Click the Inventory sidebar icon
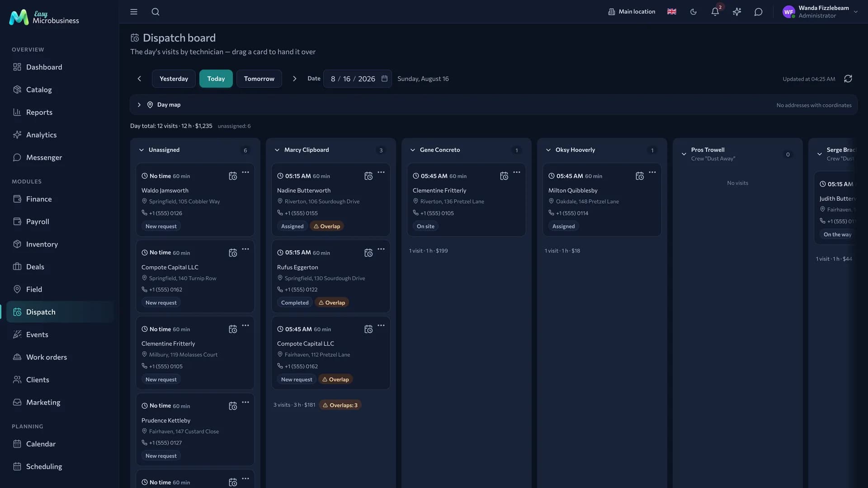This screenshot has height=488, width=868. [17, 244]
